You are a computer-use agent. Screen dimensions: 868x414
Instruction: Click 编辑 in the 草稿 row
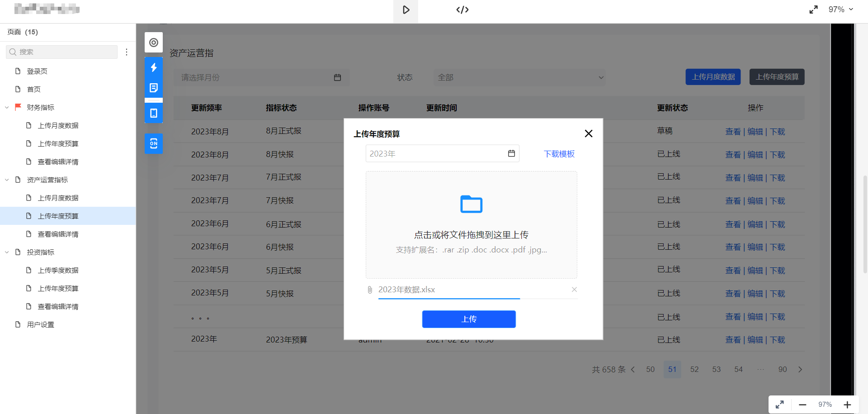[755, 132]
